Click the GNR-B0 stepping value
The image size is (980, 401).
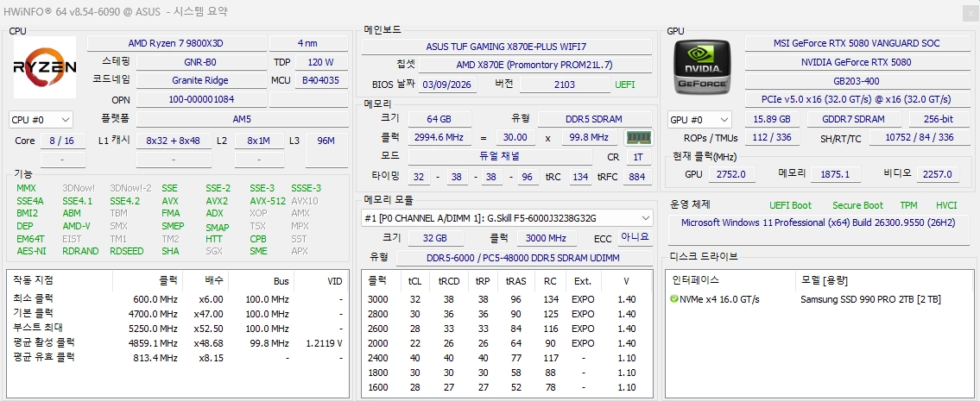[x=200, y=62]
